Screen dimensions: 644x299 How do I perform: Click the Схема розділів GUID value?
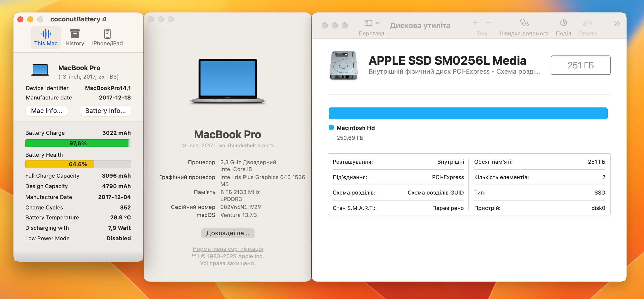click(436, 193)
